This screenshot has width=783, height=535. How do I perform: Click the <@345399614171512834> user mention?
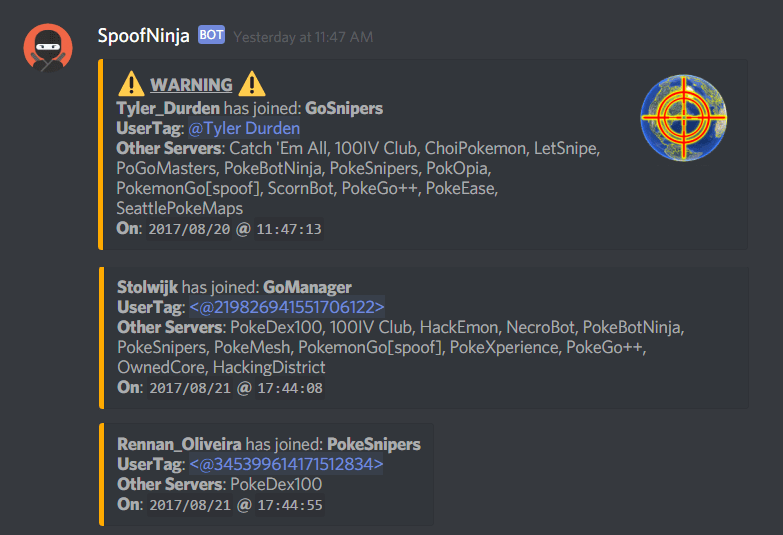point(286,465)
